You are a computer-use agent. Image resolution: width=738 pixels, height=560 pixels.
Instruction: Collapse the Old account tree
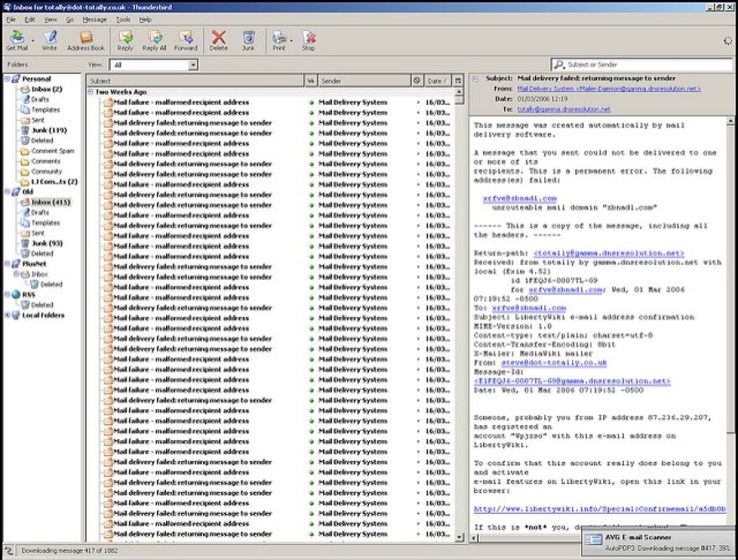7,191
